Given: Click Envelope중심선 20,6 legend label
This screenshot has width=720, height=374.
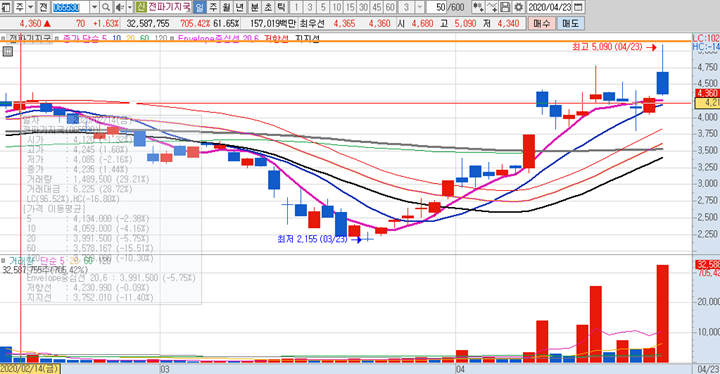Looking at the screenshot, I should click(x=218, y=39).
